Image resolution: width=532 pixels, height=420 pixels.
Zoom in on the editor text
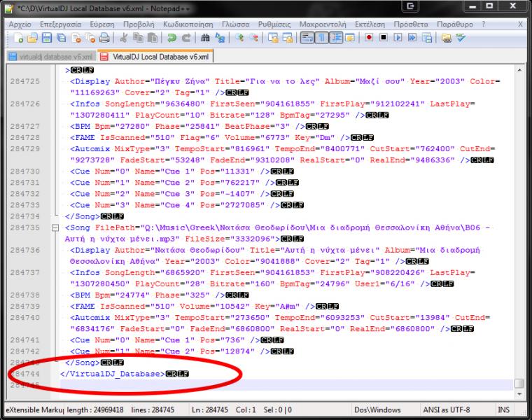point(239,38)
